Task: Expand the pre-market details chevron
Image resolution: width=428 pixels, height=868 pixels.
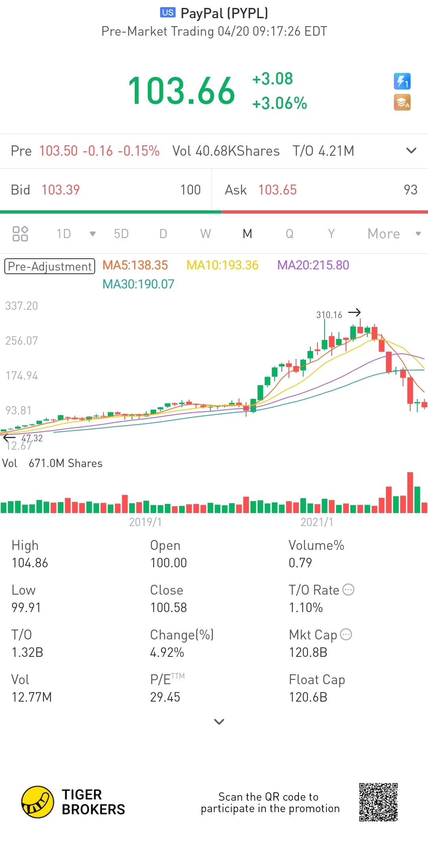Action: (x=411, y=151)
